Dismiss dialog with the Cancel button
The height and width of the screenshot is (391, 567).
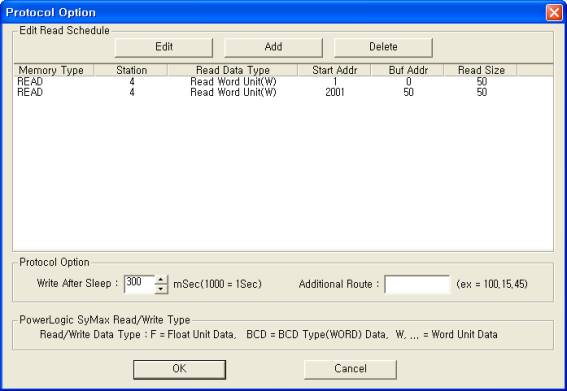(x=350, y=369)
